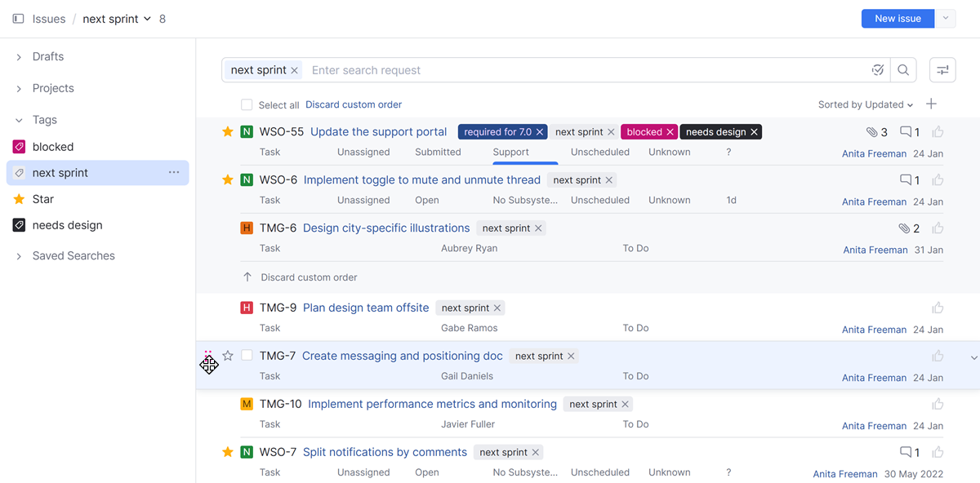Open filter settings using the sliders icon
The width and height of the screenshot is (980, 483).
942,70
